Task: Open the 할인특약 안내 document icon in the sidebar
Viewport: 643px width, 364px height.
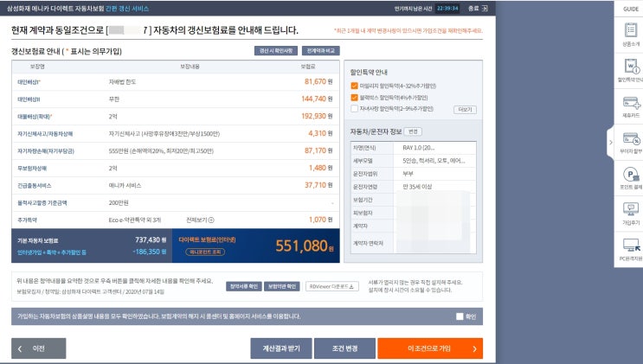Action: [632, 66]
